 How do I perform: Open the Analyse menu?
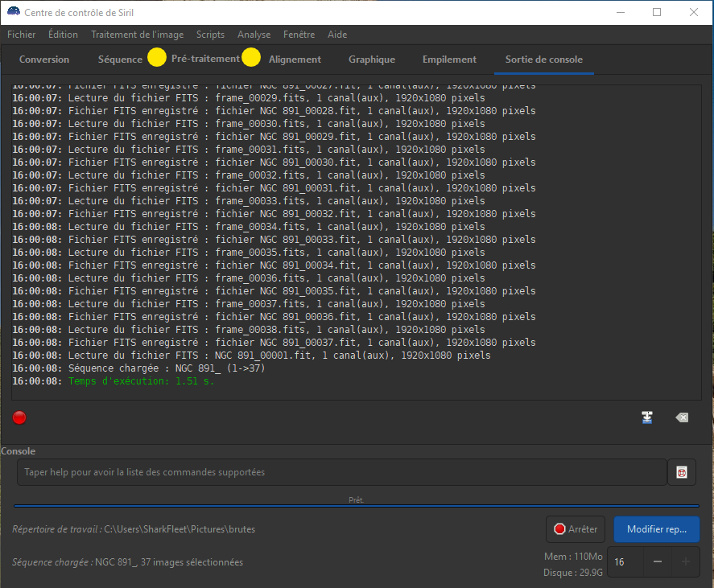(x=254, y=35)
